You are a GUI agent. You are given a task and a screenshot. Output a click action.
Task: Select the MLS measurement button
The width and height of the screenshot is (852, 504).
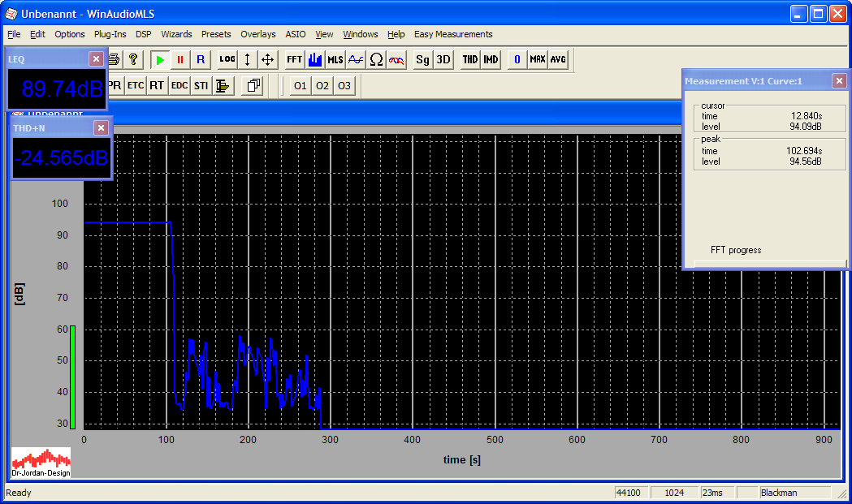pos(335,59)
